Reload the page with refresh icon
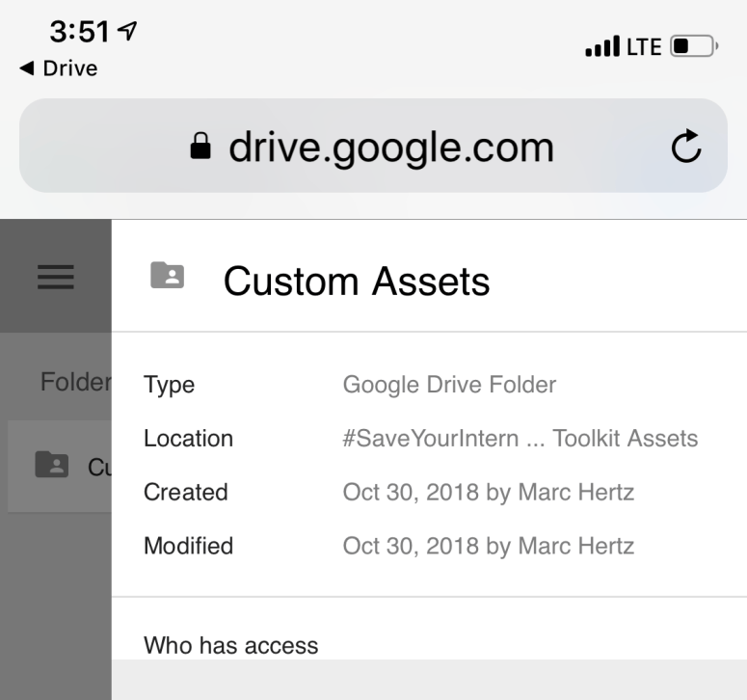The width and height of the screenshot is (747, 700). coord(686,148)
